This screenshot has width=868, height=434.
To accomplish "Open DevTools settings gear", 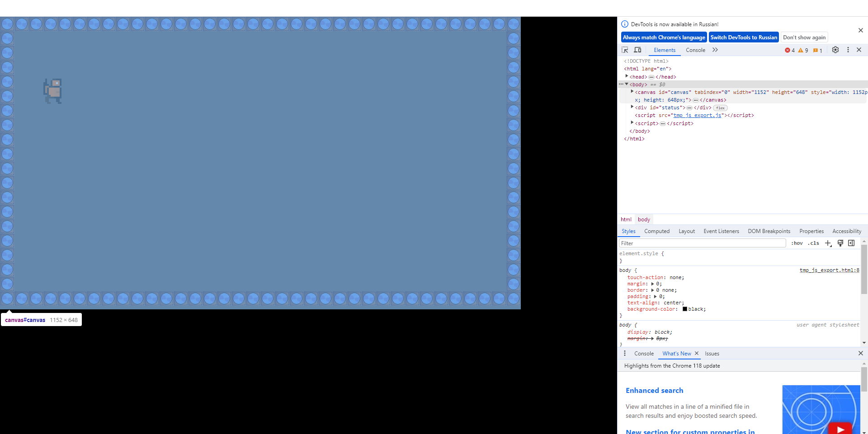I will pyautogui.click(x=835, y=50).
